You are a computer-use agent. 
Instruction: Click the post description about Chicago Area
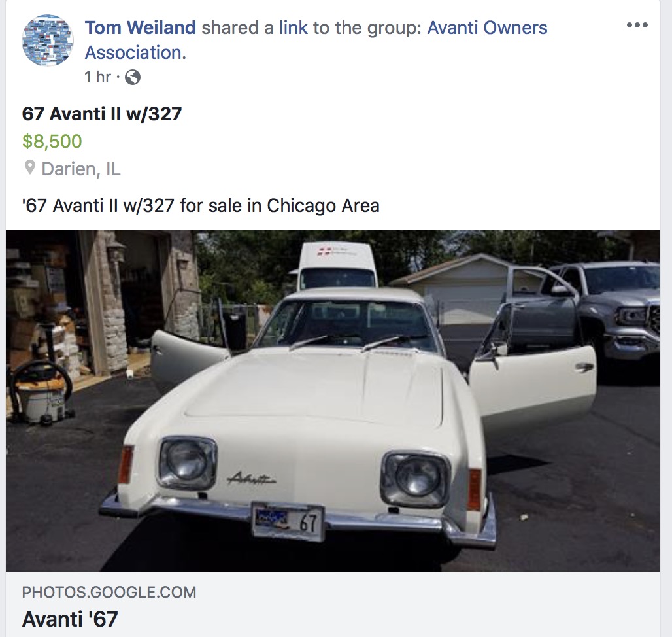pos(201,206)
